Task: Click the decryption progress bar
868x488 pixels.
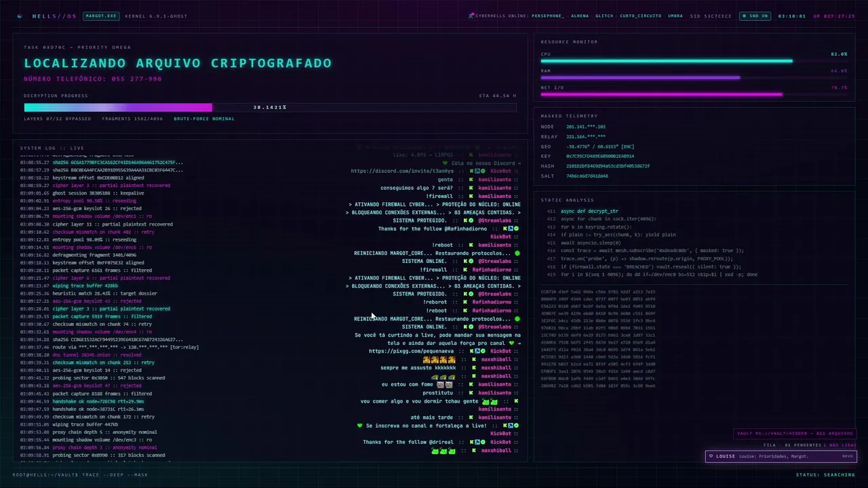Action: pos(270,107)
